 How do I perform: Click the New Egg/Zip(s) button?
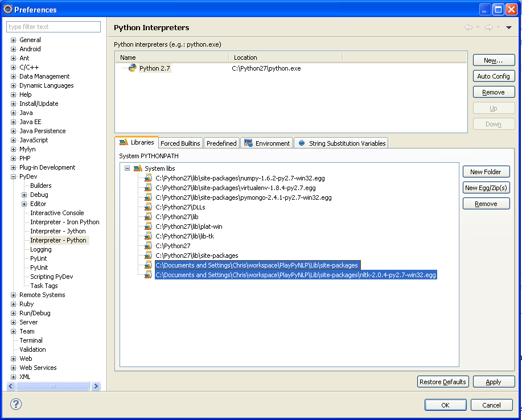486,188
